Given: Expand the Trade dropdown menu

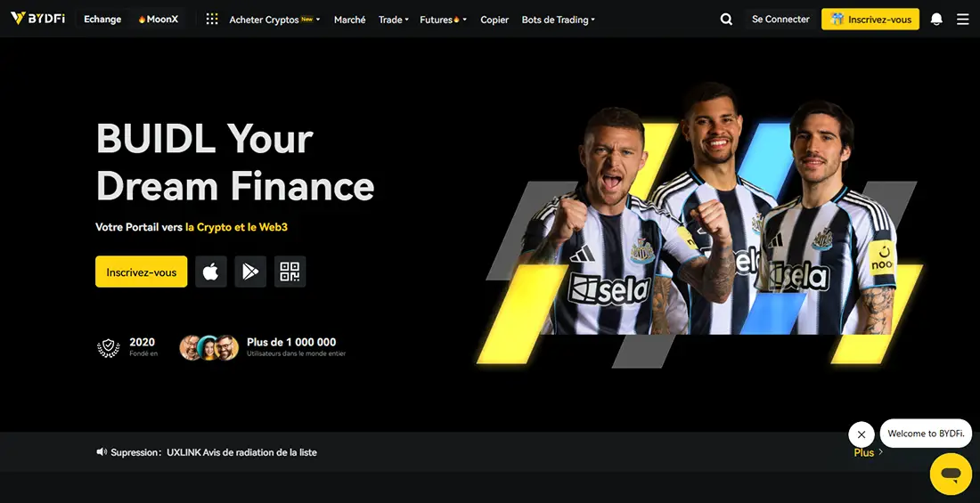Looking at the screenshot, I should pos(394,20).
